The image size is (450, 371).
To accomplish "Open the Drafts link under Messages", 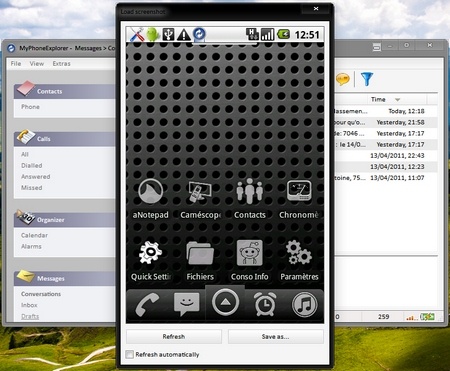I will coord(30,316).
